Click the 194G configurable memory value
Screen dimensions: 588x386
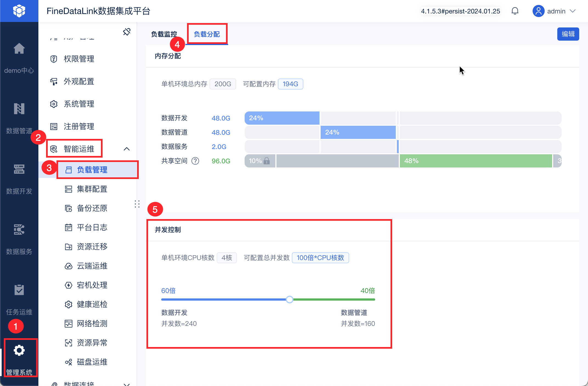tap(290, 84)
